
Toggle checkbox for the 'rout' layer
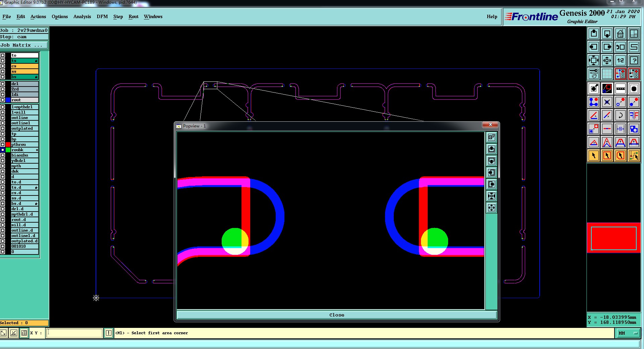coord(3,100)
